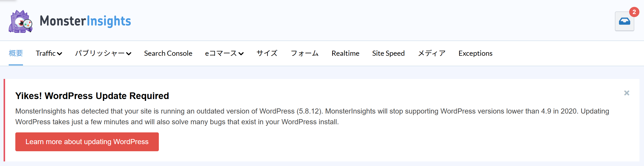Click the MonsterInsights wordmark text
Viewport: 644px width, 166px height.
(x=85, y=21)
